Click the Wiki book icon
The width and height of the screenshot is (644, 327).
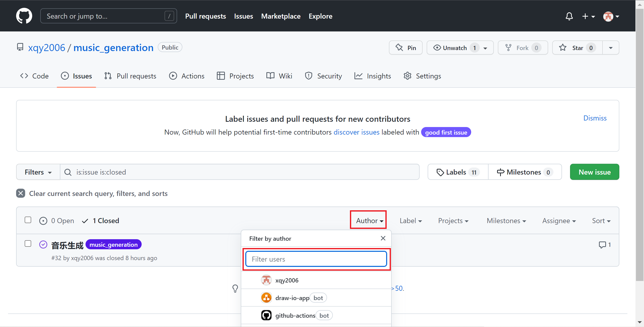270,76
